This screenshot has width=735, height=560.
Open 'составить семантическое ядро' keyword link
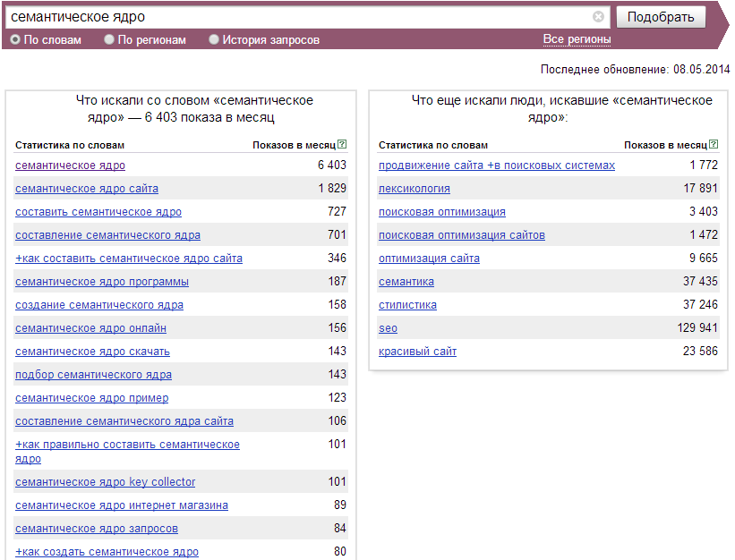pos(98,212)
